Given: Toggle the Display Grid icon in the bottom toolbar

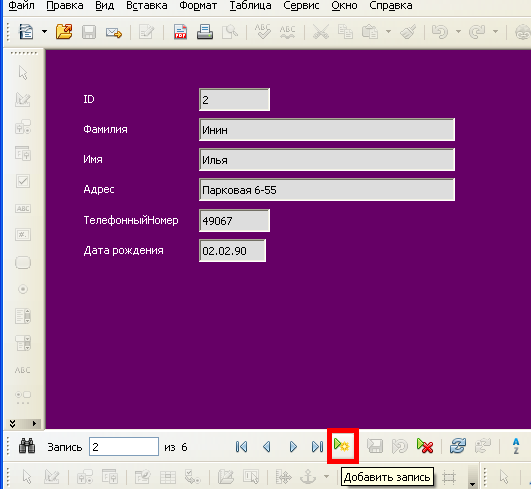Looking at the screenshot, I should [449, 478].
